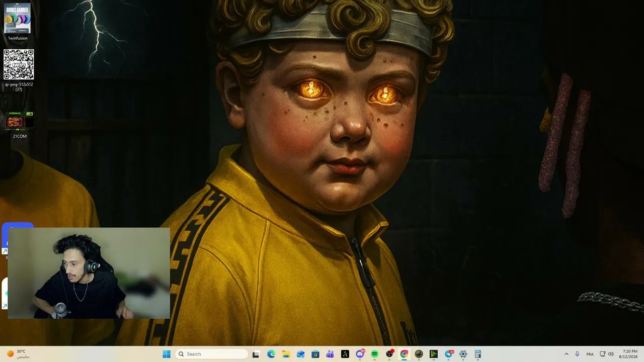Screen dimensions: 644x362
Task: Launch Microsoft Edge from the taskbar
Action: 271,354
